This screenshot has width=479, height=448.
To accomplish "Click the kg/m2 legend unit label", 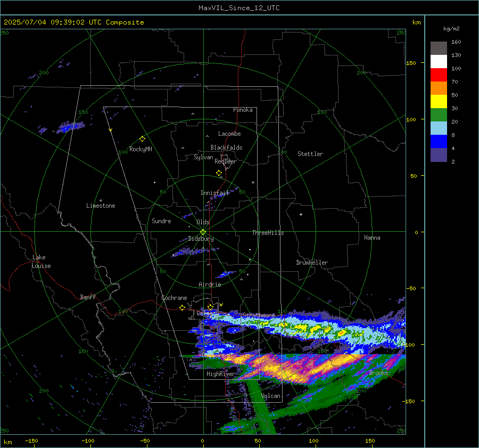I will click(451, 29).
